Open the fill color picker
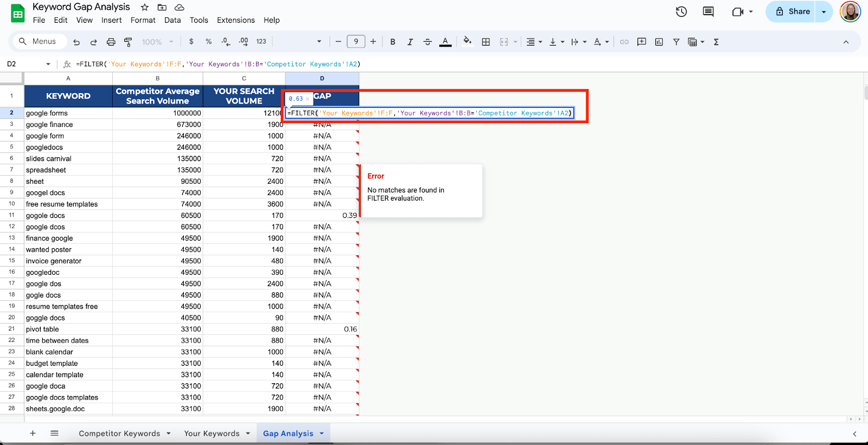 [x=467, y=42]
